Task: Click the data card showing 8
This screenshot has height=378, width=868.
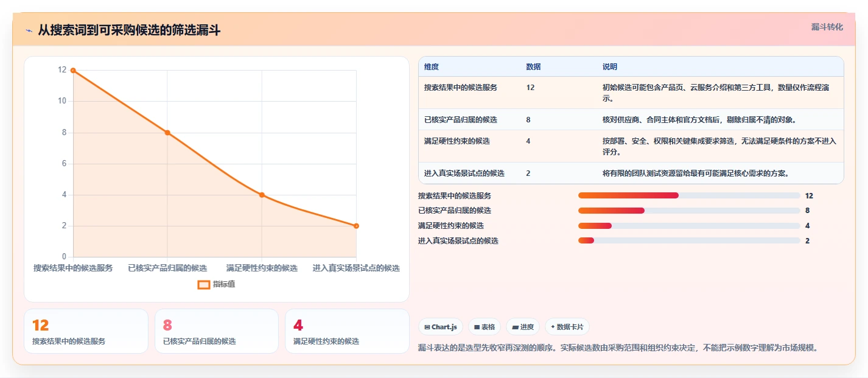Action: coord(217,331)
